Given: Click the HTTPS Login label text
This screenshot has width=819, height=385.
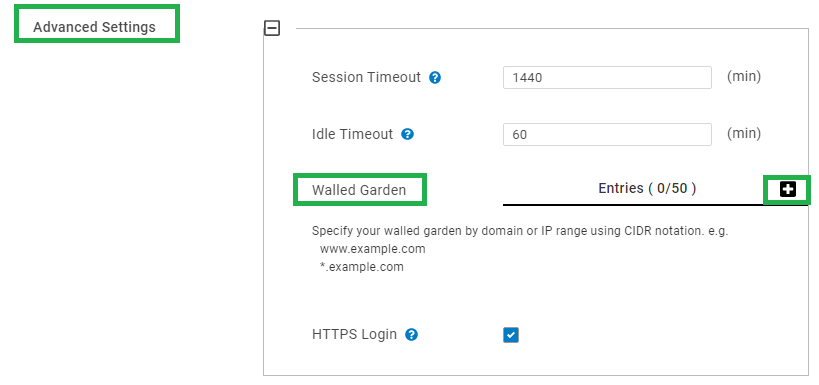Looking at the screenshot, I should [x=354, y=334].
